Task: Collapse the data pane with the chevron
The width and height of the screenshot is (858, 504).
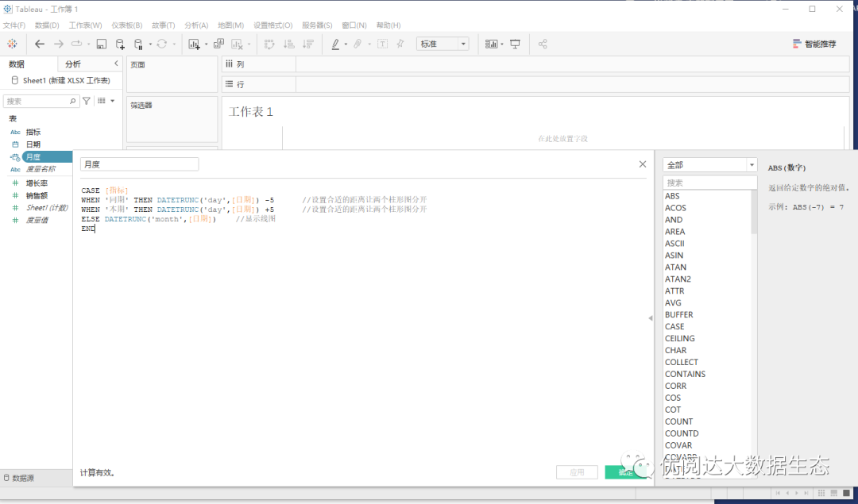Action: click(116, 63)
